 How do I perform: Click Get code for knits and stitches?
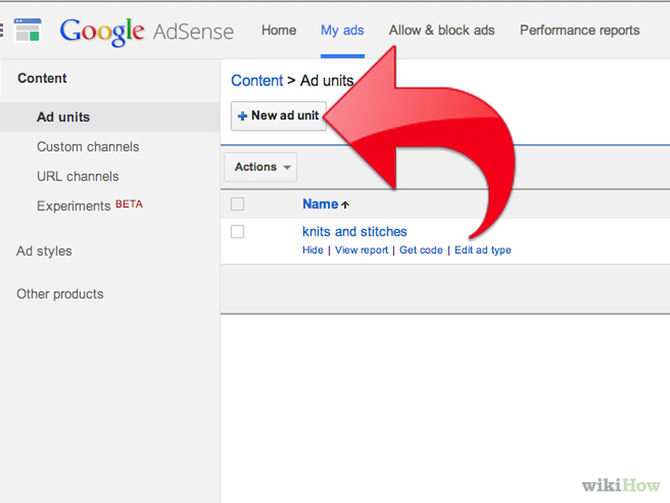click(x=421, y=250)
